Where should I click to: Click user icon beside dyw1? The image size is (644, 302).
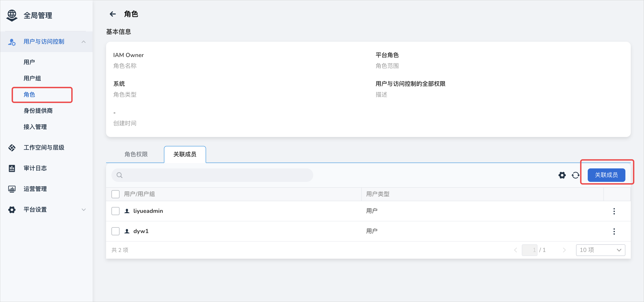click(x=127, y=231)
